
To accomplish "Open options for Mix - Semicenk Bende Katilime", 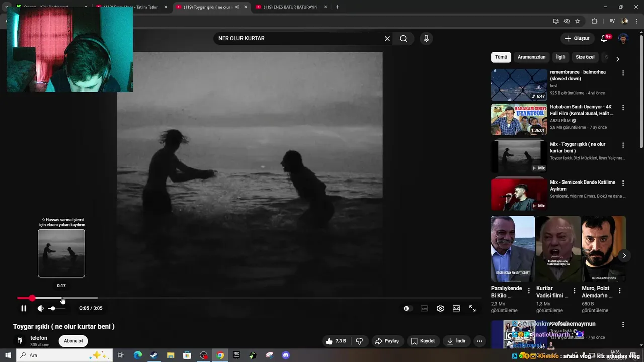I will (623, 183).
